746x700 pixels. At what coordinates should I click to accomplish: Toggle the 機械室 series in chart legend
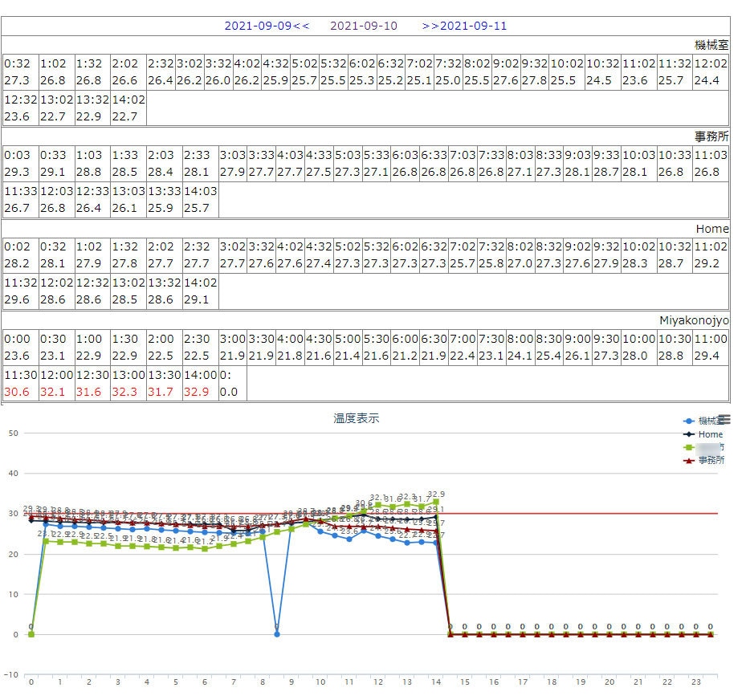coord(703,421)
